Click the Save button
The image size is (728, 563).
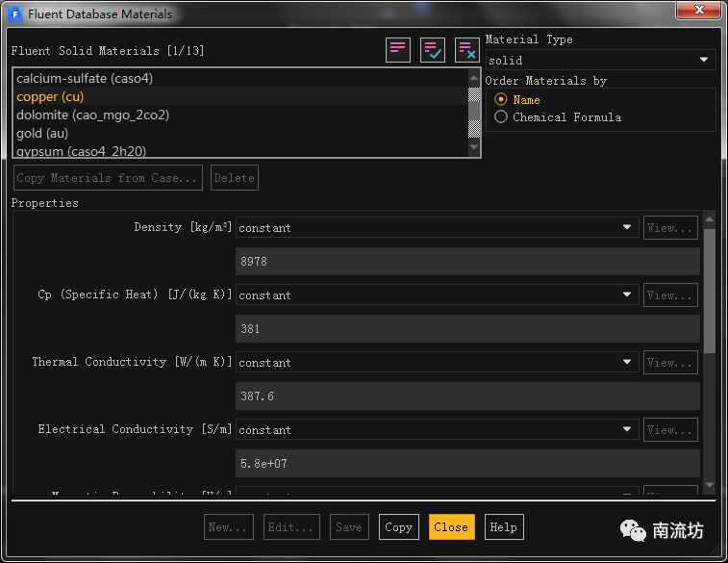349,526
